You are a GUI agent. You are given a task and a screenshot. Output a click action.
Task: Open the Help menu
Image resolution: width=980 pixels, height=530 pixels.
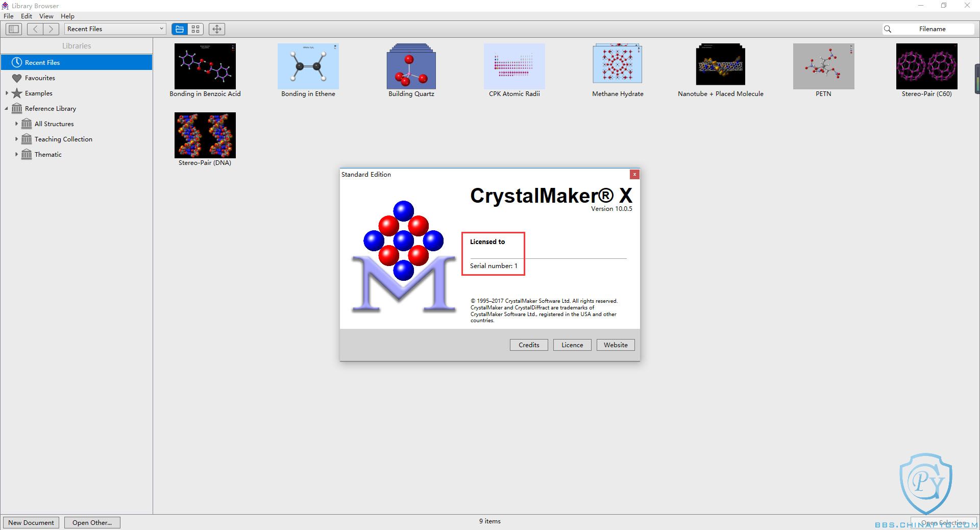click(67, 16)
